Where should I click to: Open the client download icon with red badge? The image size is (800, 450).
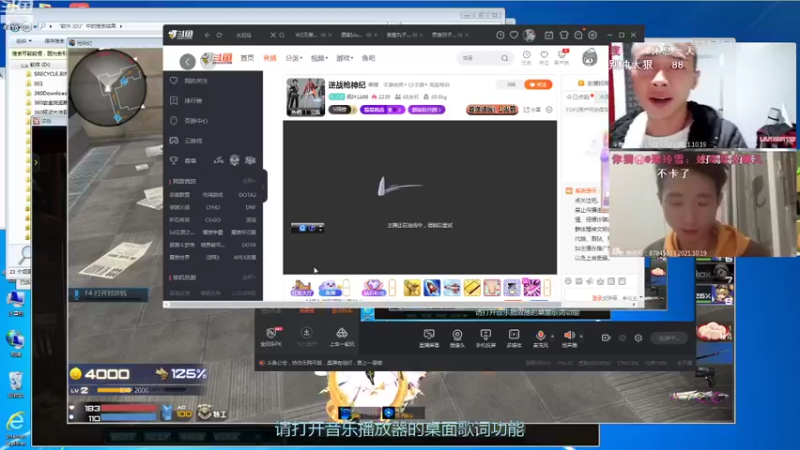click(562, 55)
